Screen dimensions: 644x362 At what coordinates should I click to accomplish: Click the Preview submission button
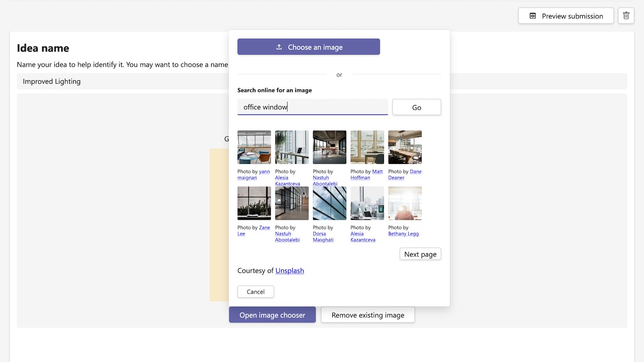pos(566,16)
